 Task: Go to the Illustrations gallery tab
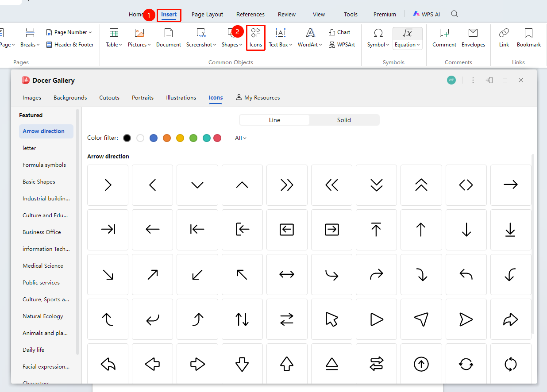click(181, 98)
